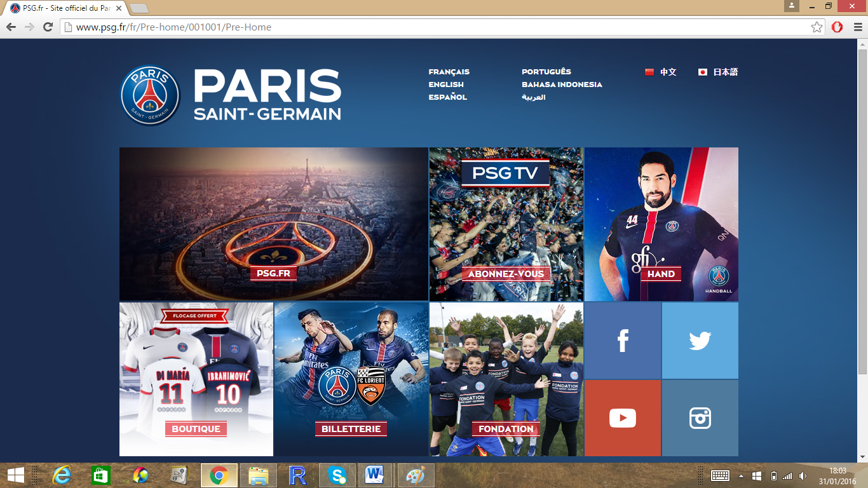Click the FONDATION button
Viewport: 868px width, 488px height.
tap(506, 429)
